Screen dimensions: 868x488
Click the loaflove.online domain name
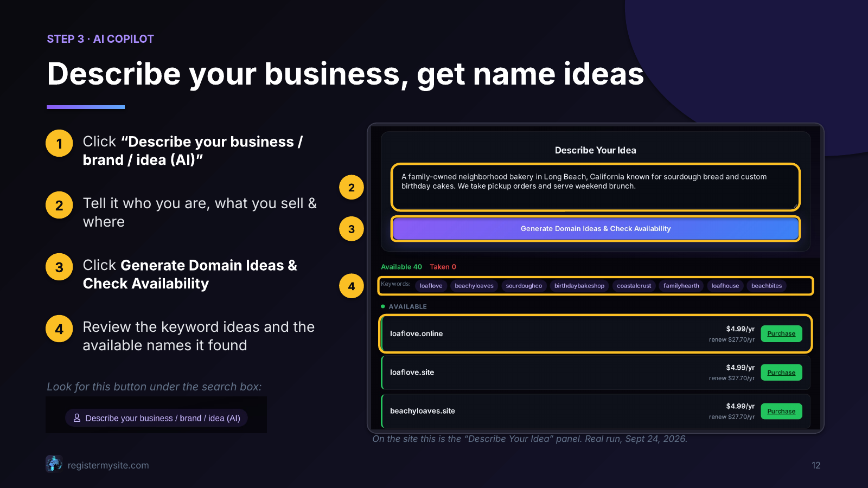click(x=416, y=333)
